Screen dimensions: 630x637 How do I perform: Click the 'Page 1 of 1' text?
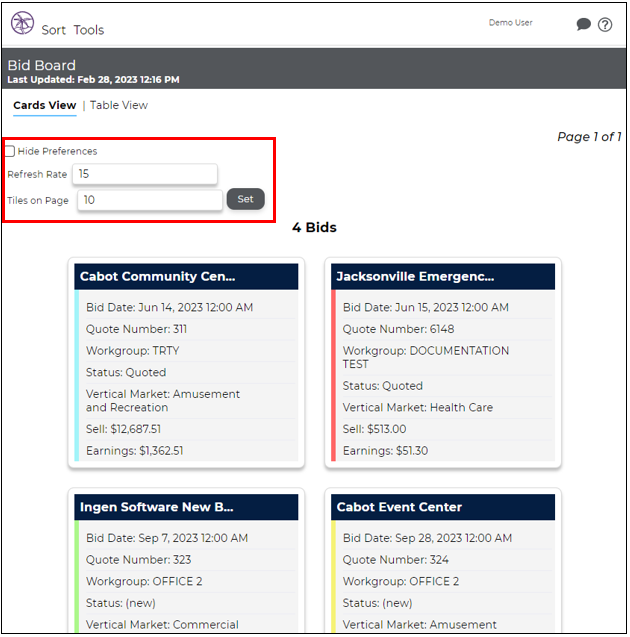(x=589, y=137)
